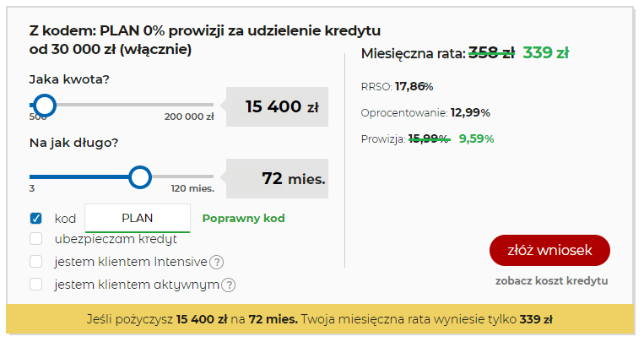Uncheck the kod checkbox
The width and height of the screenshot is (644, 342).
coord(35,218)
